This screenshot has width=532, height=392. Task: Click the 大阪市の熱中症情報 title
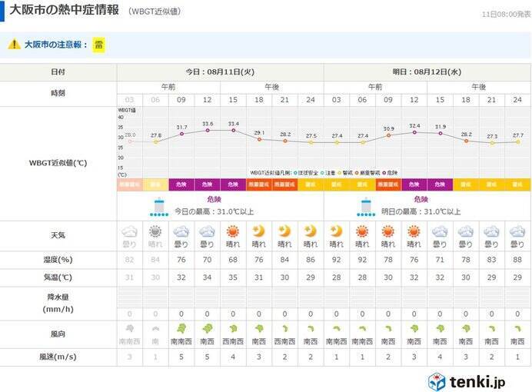tap(64, 10)
